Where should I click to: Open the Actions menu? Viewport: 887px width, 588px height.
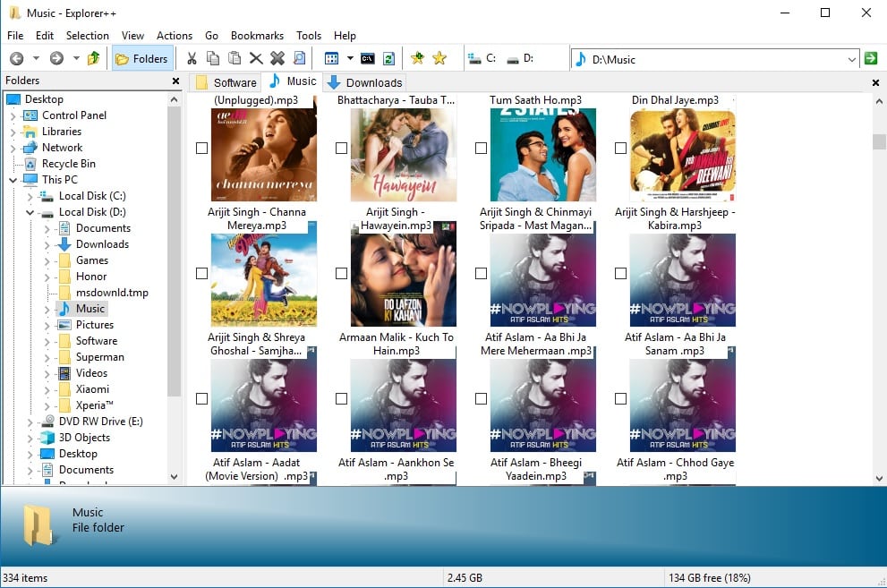[x=175, y=36]
